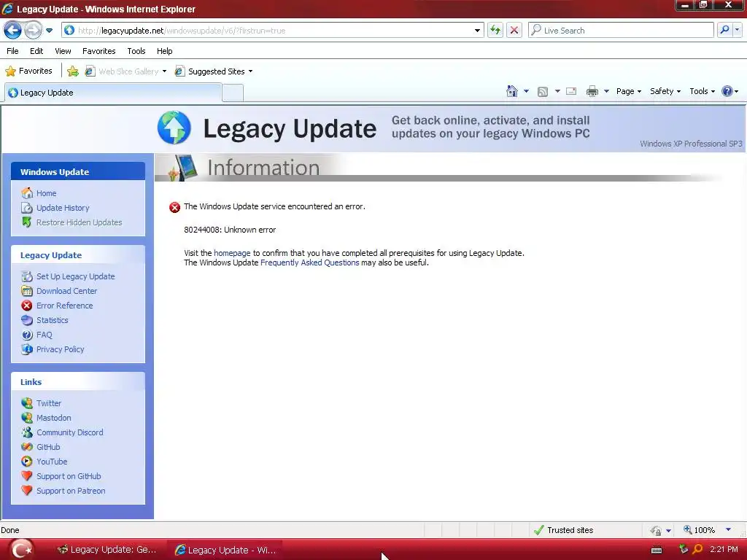This screenshot has height=560, width=747.
Task: Click the orange magnifier tray icon
Action: coord(697,550)
